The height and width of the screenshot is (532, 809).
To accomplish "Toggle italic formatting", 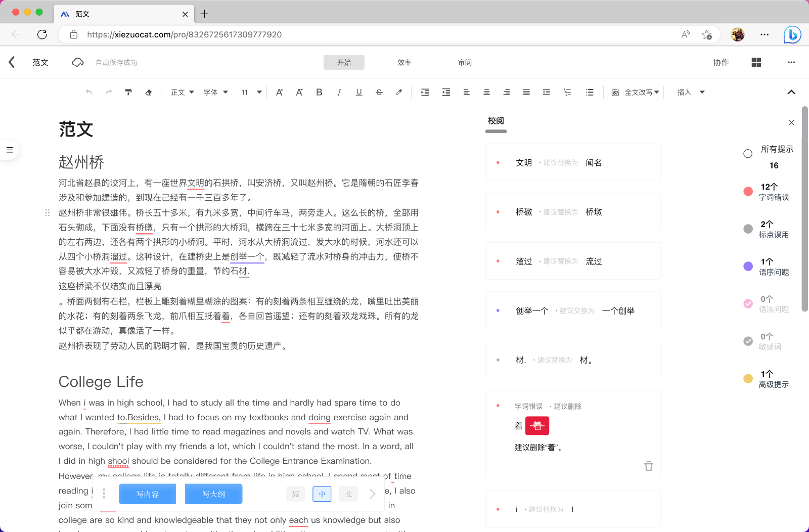I will click(339, 92).
